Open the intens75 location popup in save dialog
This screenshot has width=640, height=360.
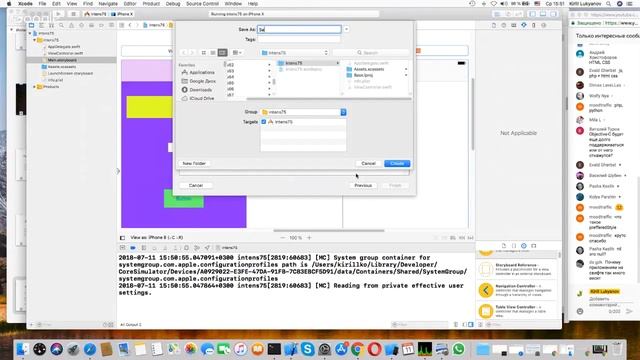(x=294, y=53)
